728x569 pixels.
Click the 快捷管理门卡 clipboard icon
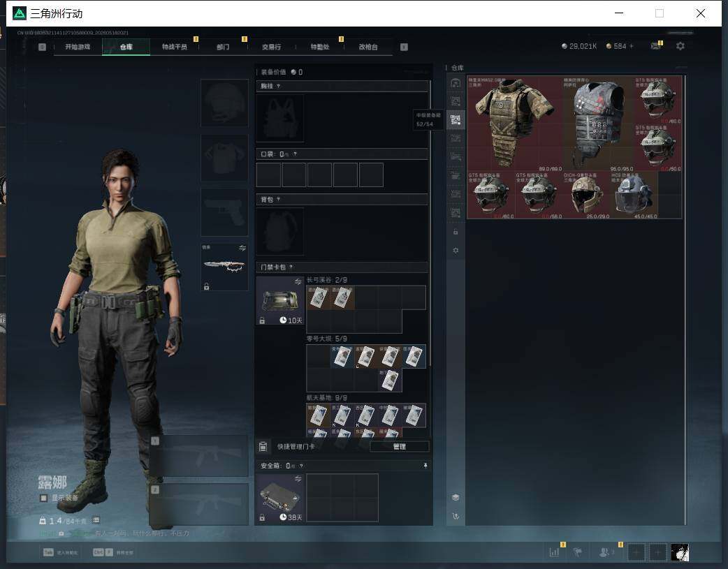coord(263,447)
